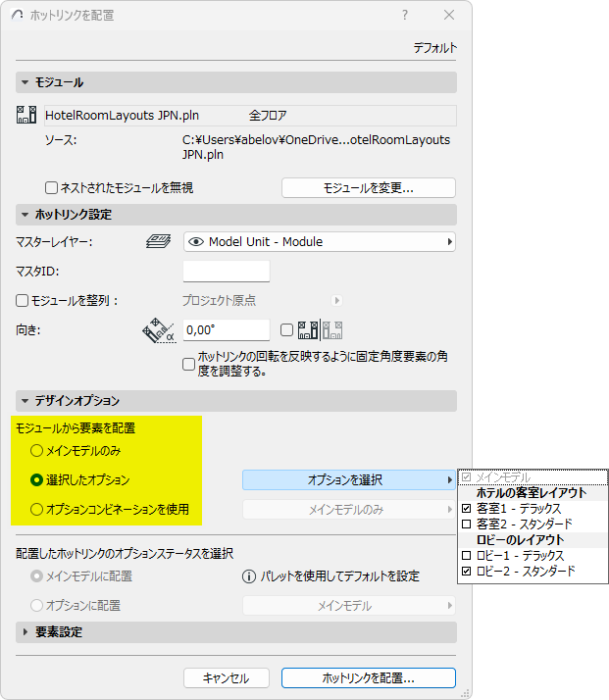Click the 全フロア text in module field

click(268, 115)
